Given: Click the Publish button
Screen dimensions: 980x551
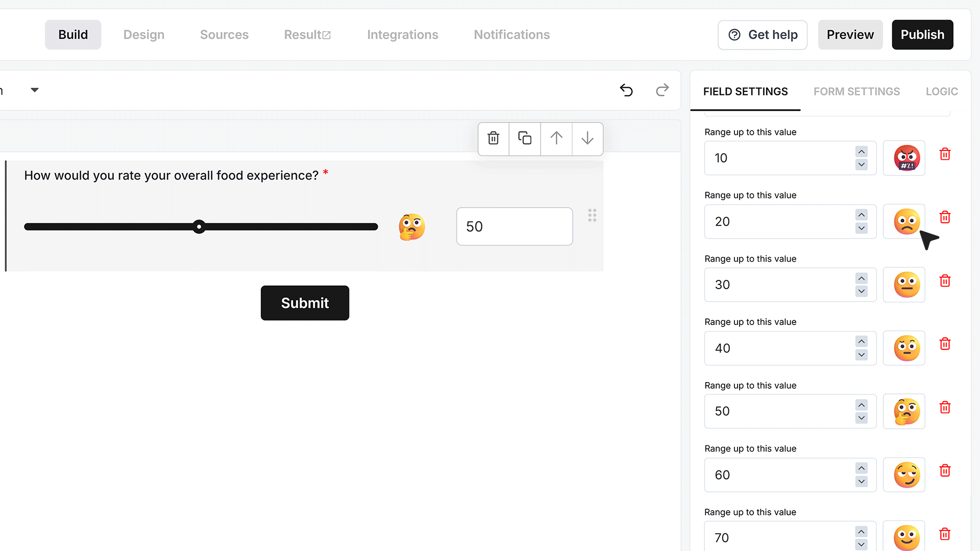Looking at the screenshot, I should click(x=922, y=35).
